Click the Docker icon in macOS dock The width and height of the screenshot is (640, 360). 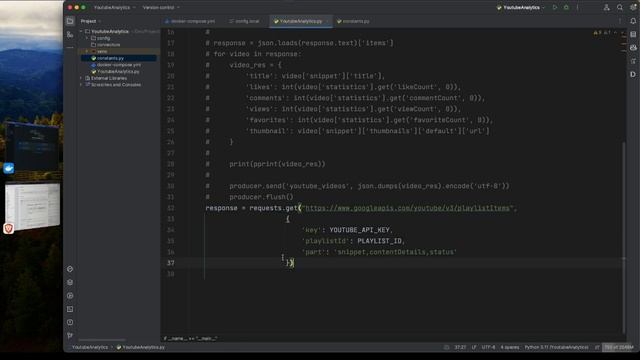pos(9,168)
